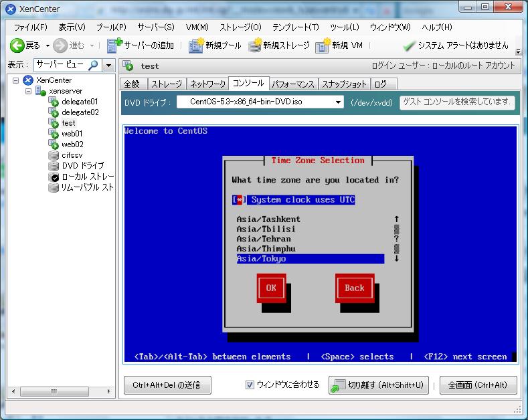Click the 全画面 (Ctrl+Alt) button

pos(478,385)
